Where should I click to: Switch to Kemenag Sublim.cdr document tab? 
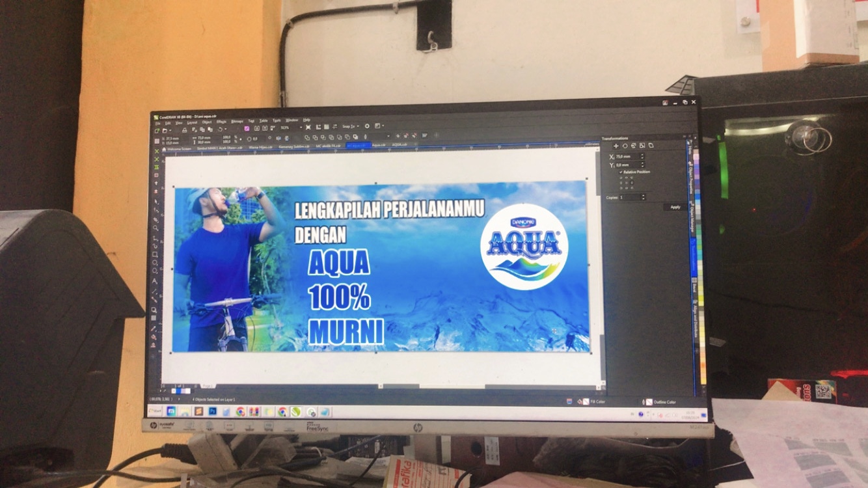click(295, 146)
